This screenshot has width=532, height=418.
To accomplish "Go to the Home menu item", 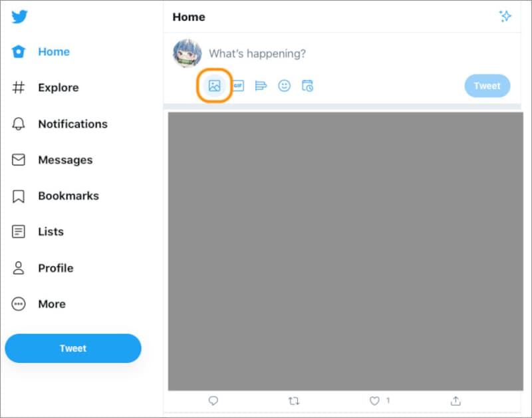I will pyautogui.click(x=53, y=52).
